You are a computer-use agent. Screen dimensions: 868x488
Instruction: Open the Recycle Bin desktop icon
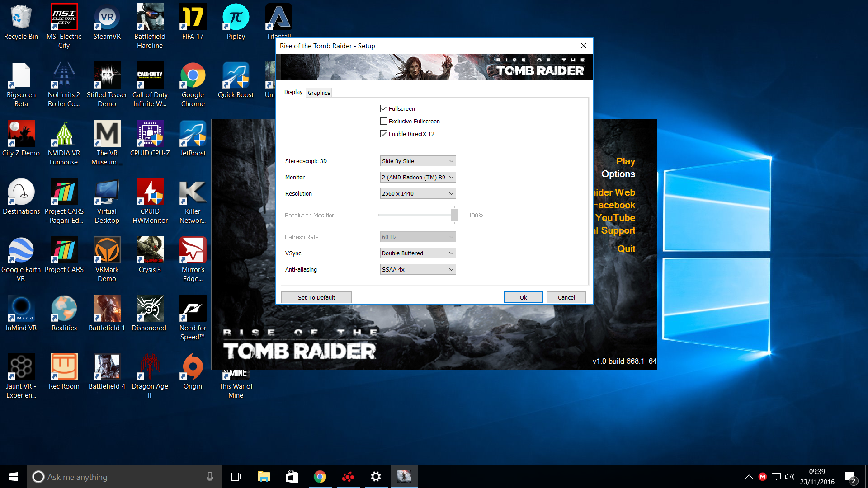(21, 23)
